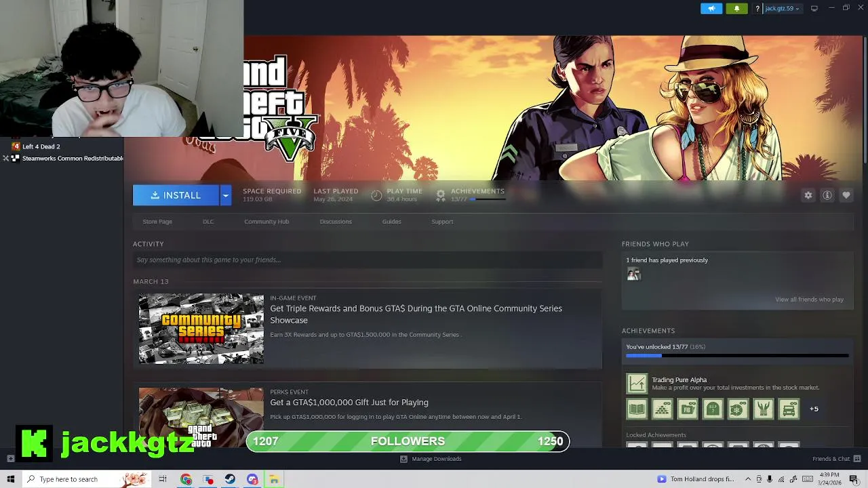Click the FIB folder achievement icon
The image size is (868, 488).
(688, 409)
